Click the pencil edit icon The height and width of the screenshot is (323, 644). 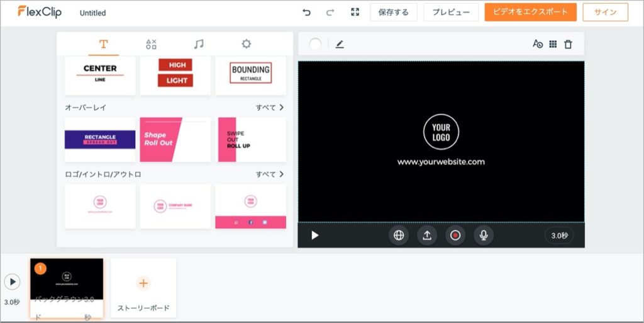(339, 44)
